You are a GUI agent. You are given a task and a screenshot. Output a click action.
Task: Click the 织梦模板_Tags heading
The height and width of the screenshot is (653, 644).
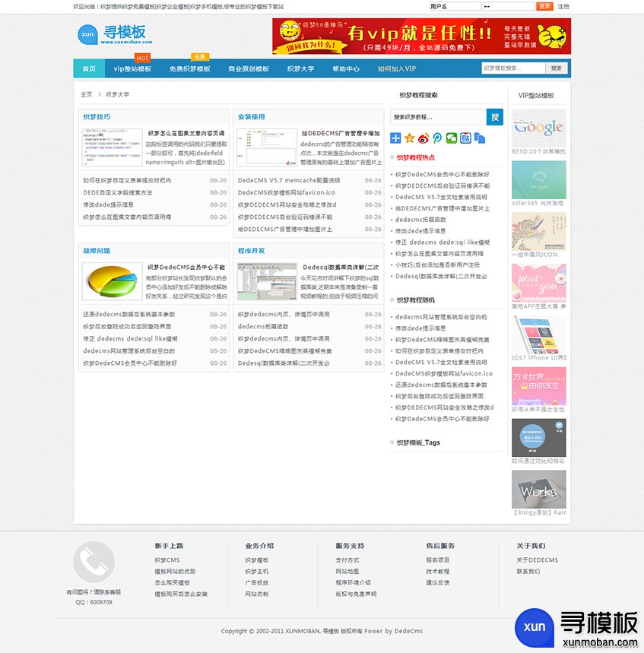tap(418, 442)
